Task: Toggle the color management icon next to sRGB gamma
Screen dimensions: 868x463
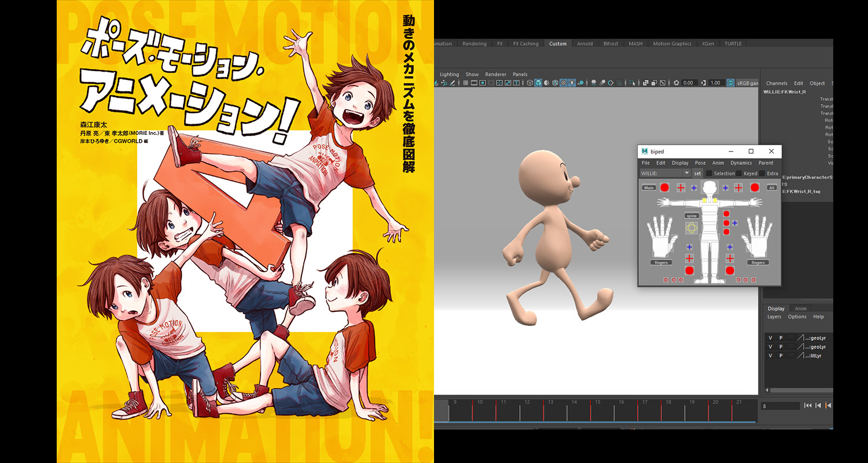Action: coord(730,83)
